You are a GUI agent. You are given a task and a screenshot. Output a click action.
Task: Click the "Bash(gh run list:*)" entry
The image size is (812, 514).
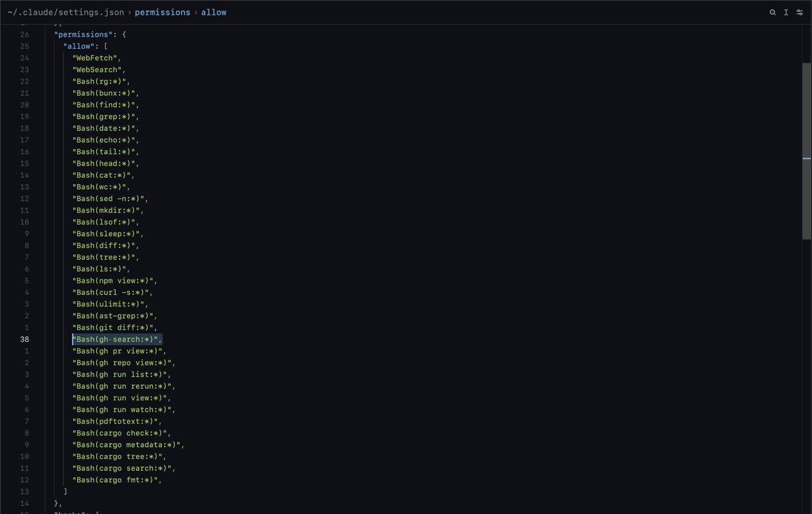122,375
